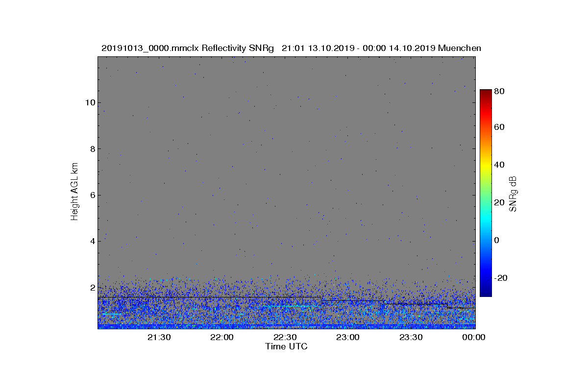
Task: Click the 22:00 time tick label
Action: [223, 337]
